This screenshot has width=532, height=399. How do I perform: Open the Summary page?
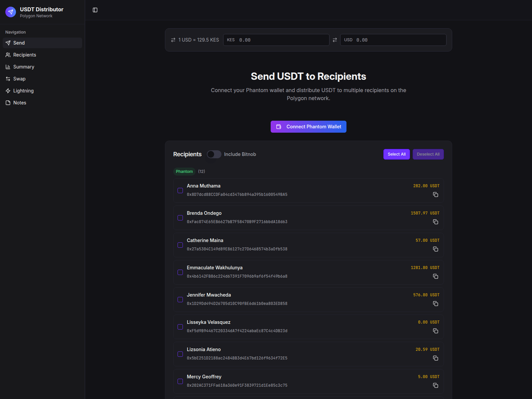pos(42,67)
